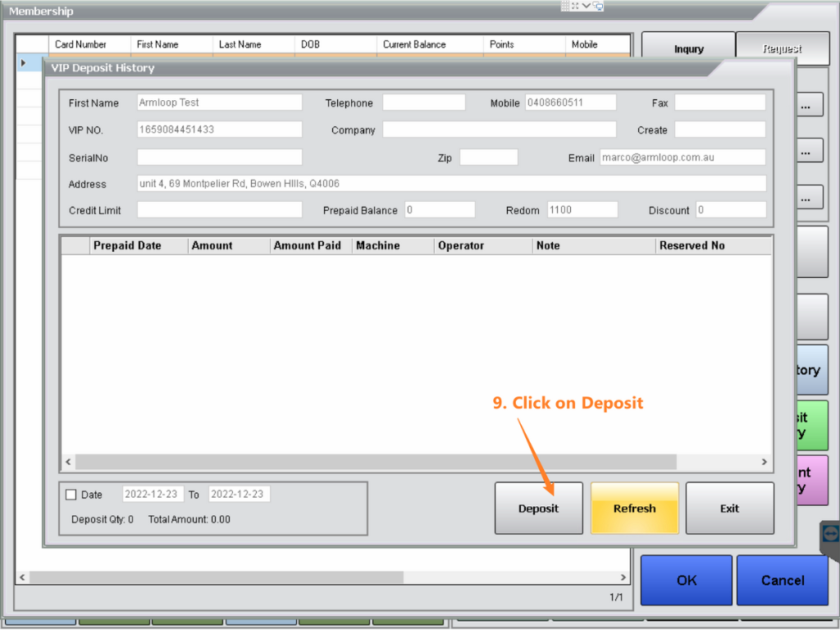The height and width of the screenshot is (630, 840).
Task: Refresh the deposit history list
Action: point(634,509)
